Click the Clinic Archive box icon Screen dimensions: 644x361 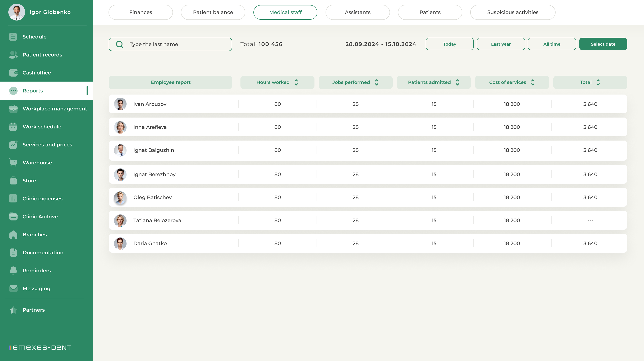tap(13, 216)
